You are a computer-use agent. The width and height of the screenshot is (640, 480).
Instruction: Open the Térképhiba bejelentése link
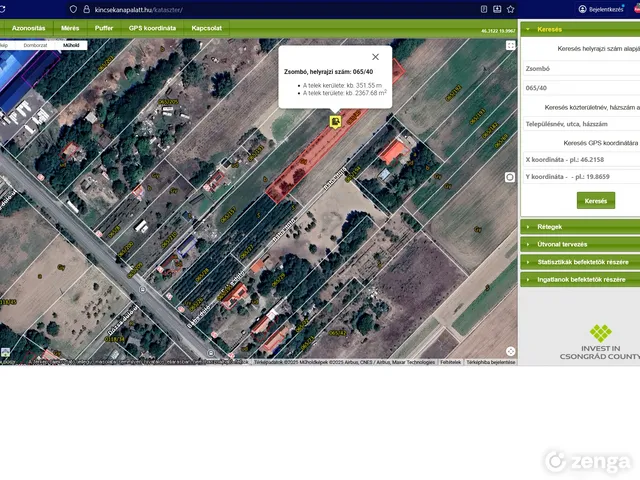click(x=490, y=362)
